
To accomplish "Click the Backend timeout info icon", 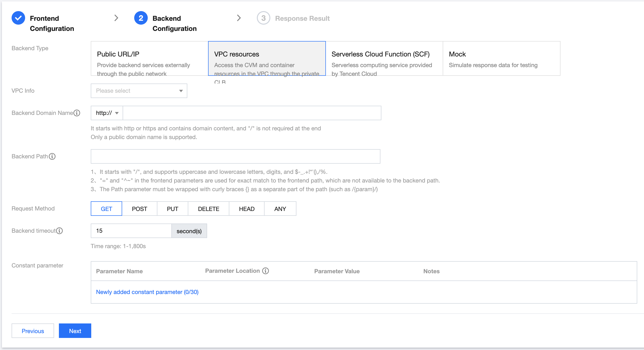I will (59, 231).
